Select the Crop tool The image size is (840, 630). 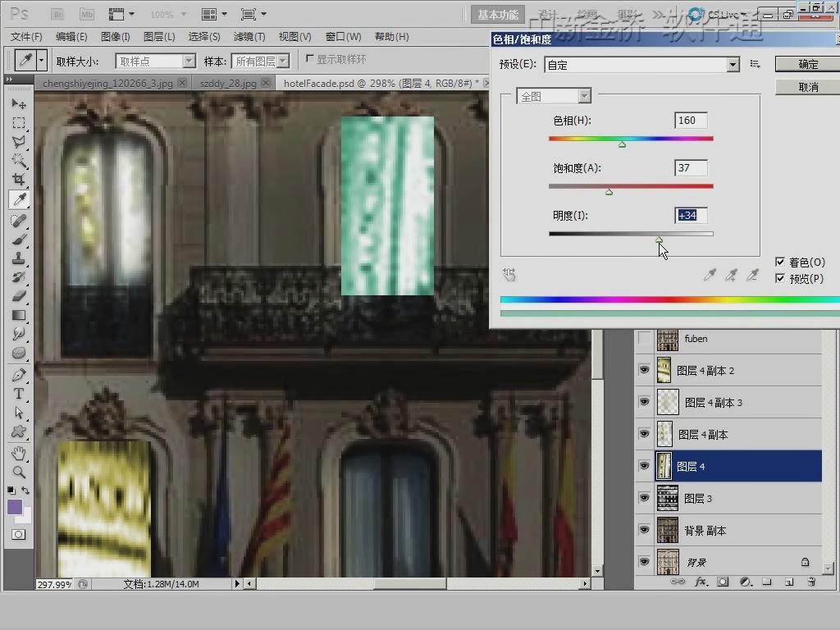19,179
